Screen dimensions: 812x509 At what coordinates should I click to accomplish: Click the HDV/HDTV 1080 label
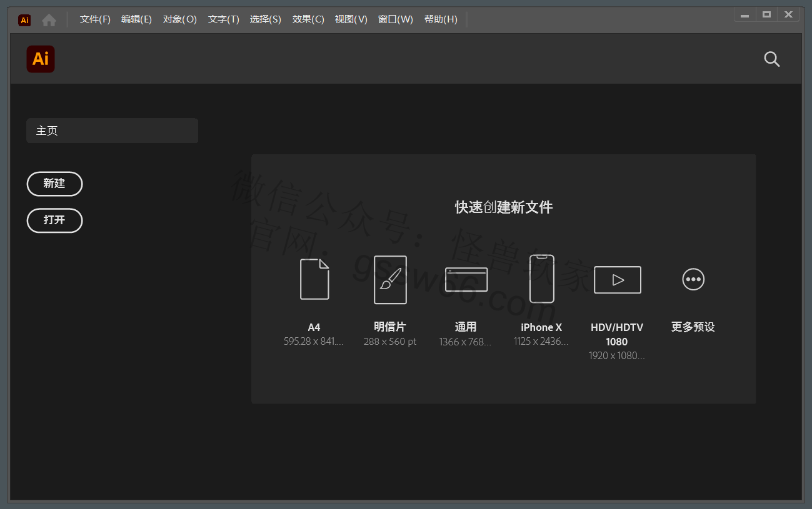pos(617,334)
